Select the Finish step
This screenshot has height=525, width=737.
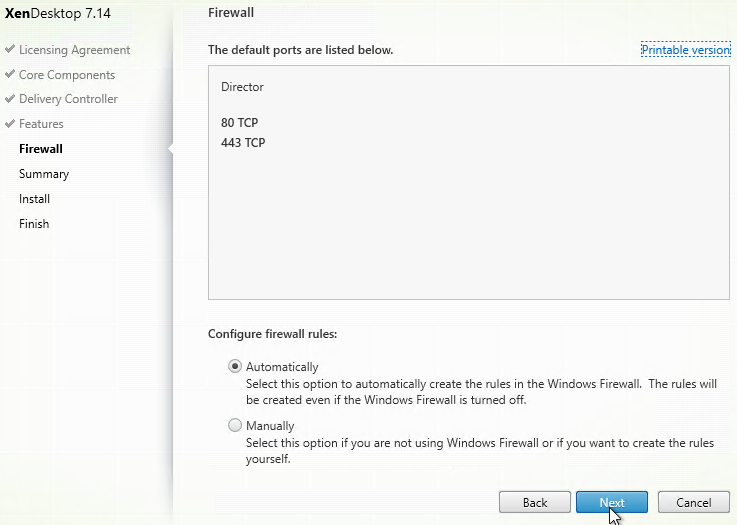click(x=34, y=224)
